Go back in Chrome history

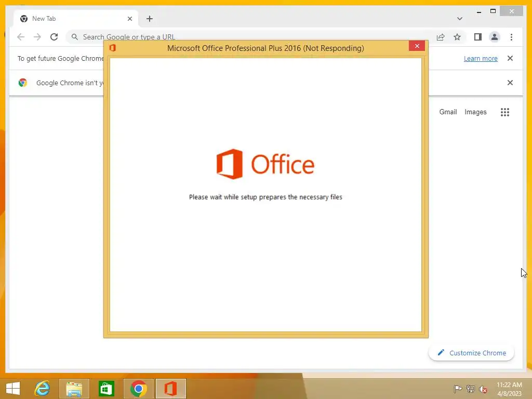click(21, 37)
